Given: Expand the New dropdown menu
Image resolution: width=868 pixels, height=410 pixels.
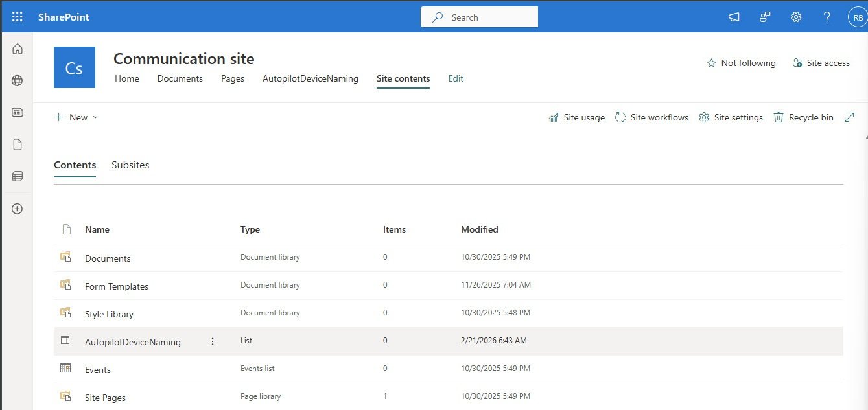Looking at the screenshot, I should [x=76, y=117].
